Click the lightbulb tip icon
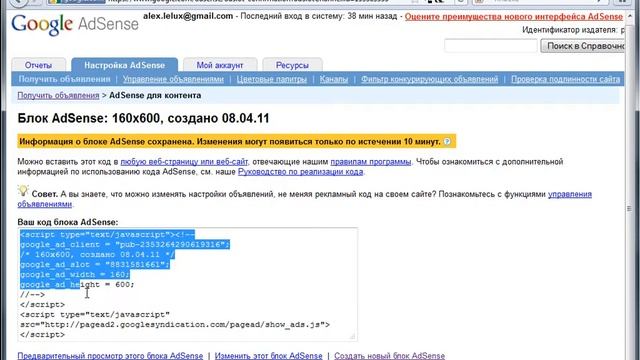 (x=23, y=191)
